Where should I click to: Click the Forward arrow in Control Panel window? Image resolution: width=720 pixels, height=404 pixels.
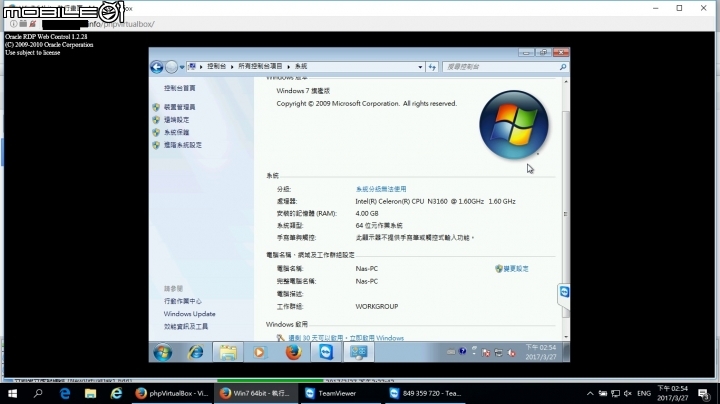[x=171, y=67]
